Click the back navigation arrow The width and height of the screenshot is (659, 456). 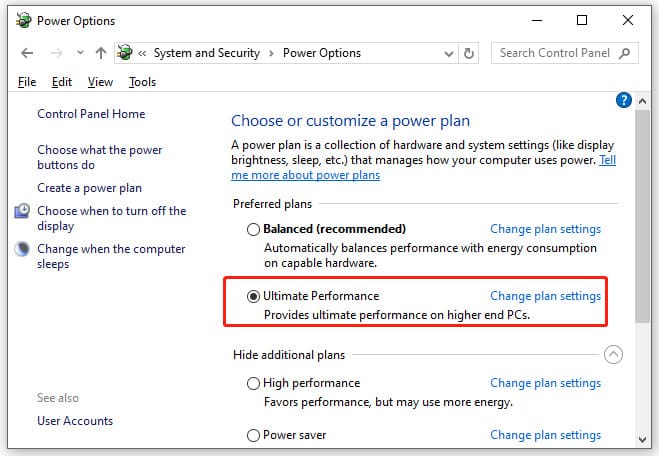coord(27,53)
